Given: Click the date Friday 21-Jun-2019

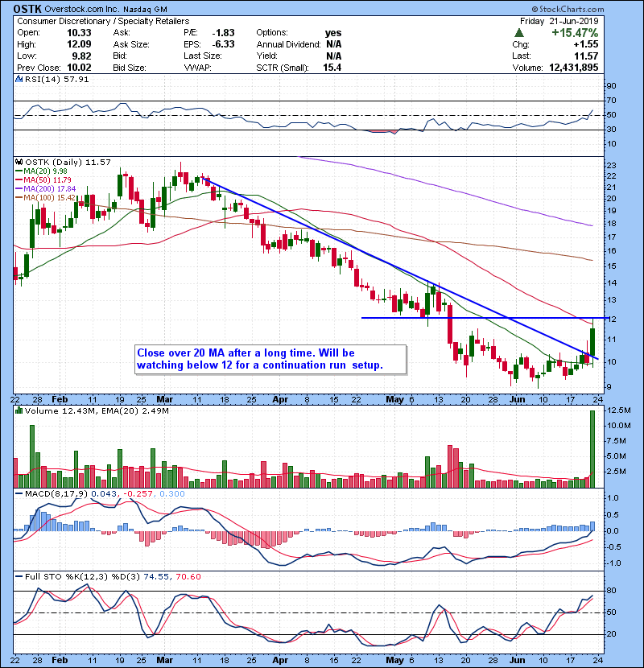Looking at the screenshot, I should coord(559,21).
